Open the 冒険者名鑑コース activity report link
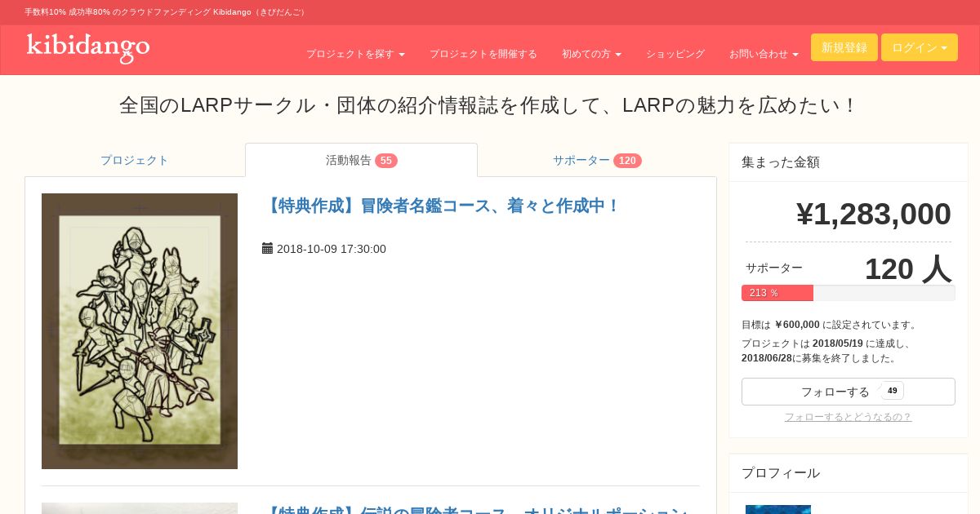The height and width of the screenshot is (514, 980). pyautogui.click(x=442, y=206)
